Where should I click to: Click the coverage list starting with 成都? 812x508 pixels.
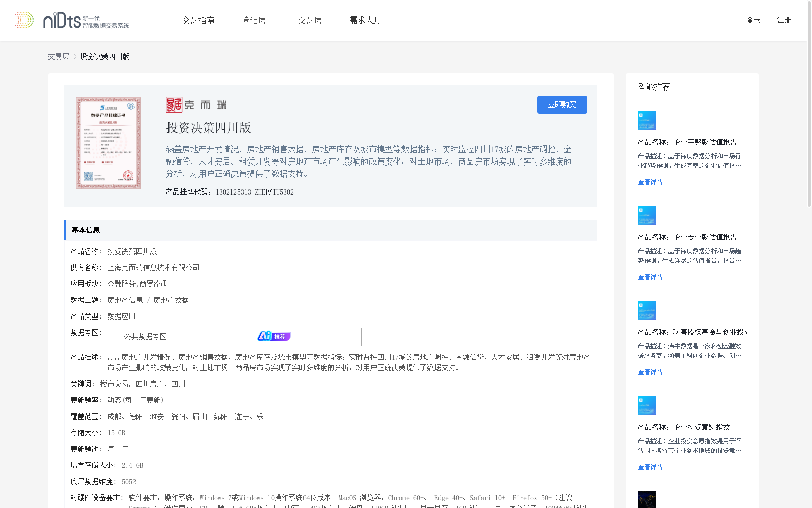(189, 417)
